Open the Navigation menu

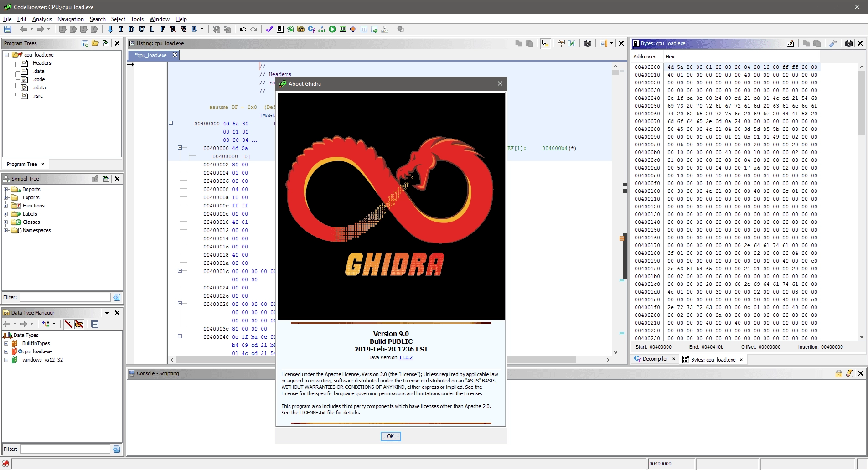pos(71,19)
